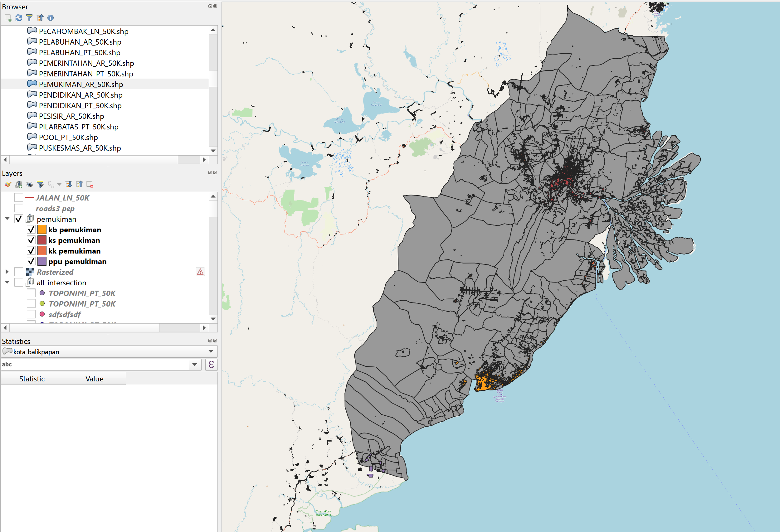
Task: Collapse the pemukiman group
Action: click(7, 219)
